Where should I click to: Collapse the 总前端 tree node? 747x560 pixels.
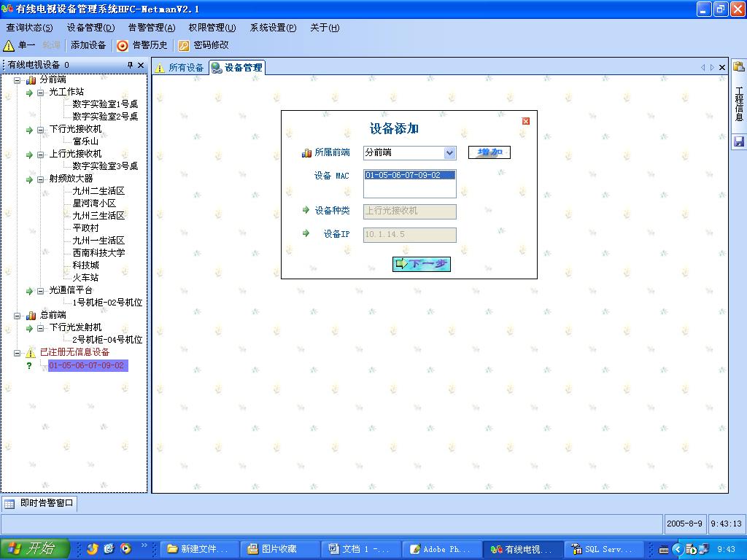18,316
